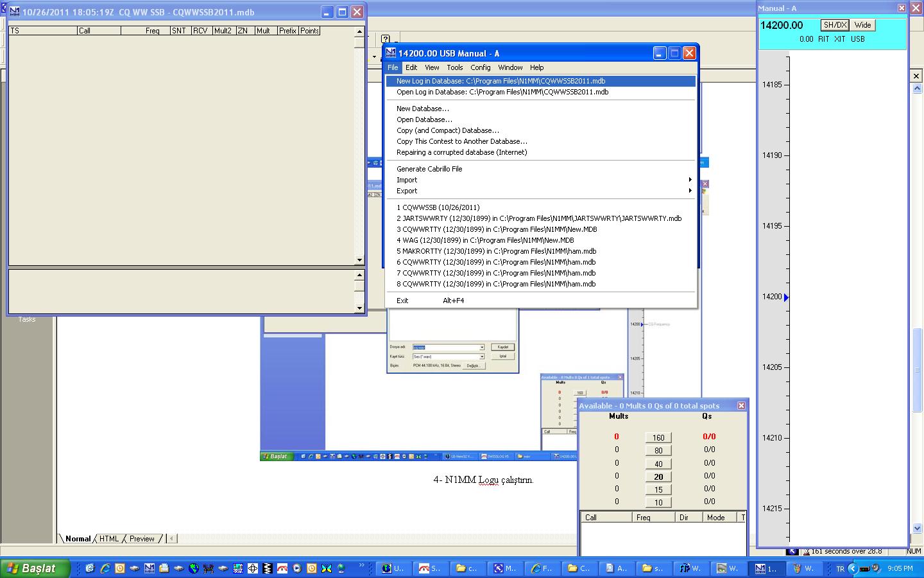Click the butterfly icon in quick launch
The height and width of the screenshot is (578, 924).
327,568
